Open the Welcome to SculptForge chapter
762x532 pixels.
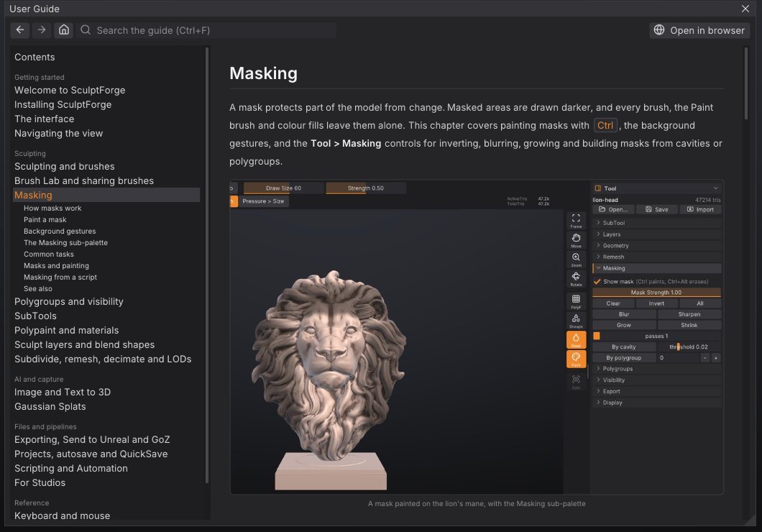pyautogui.click(x=70, y=90)
